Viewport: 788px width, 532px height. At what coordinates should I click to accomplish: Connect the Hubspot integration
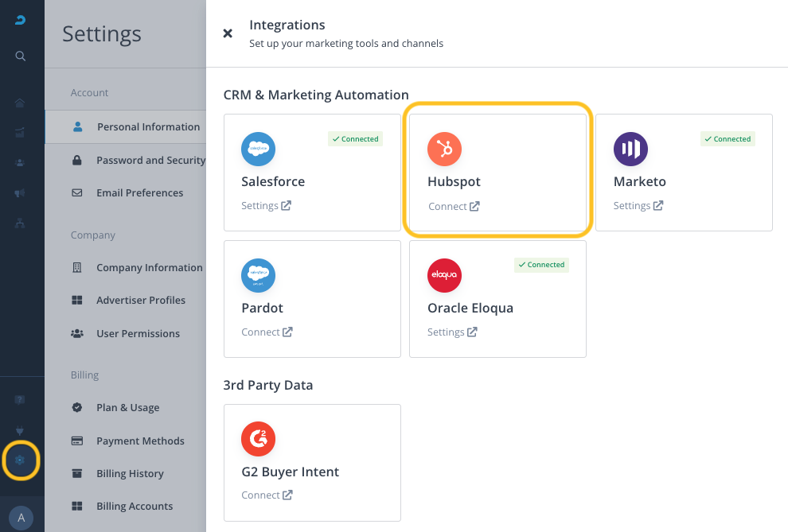point(453,206)
